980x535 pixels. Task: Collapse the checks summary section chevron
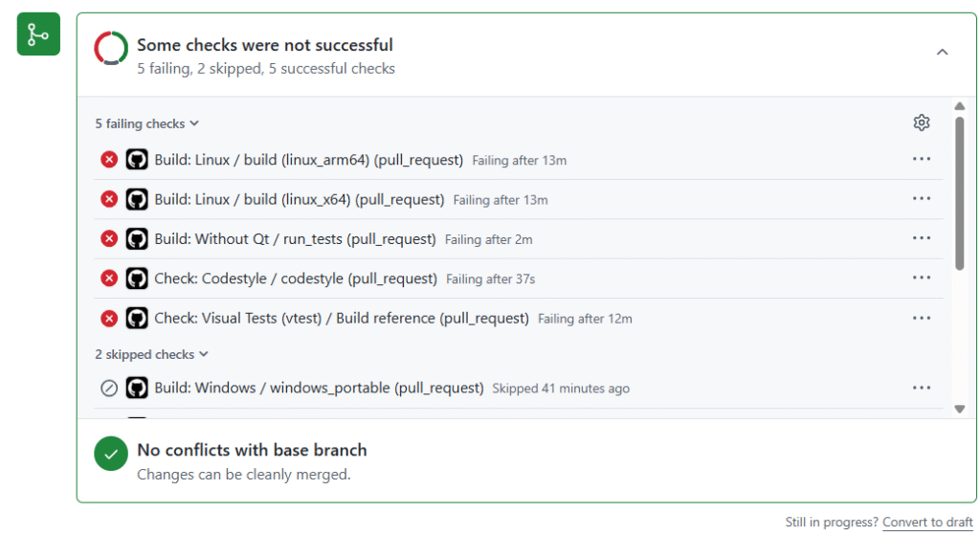[943, 52]
